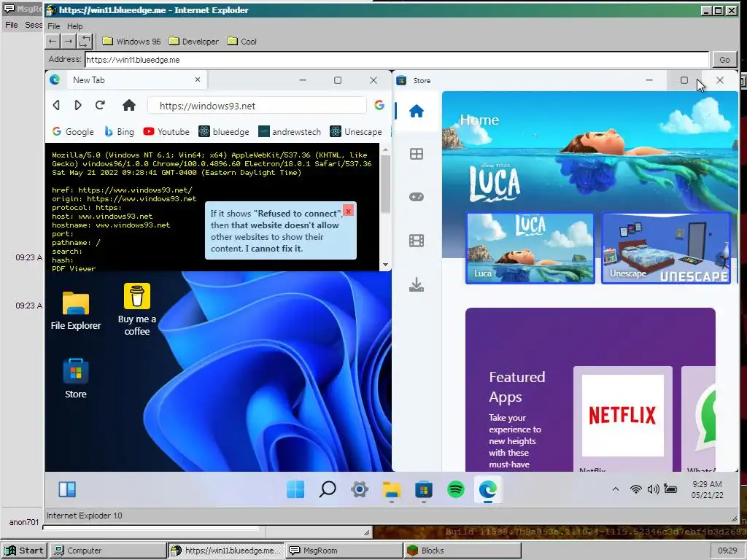
Task: Click the refresh icon in Internet Exploder toolbar
Action: click(x=85, y=42)
